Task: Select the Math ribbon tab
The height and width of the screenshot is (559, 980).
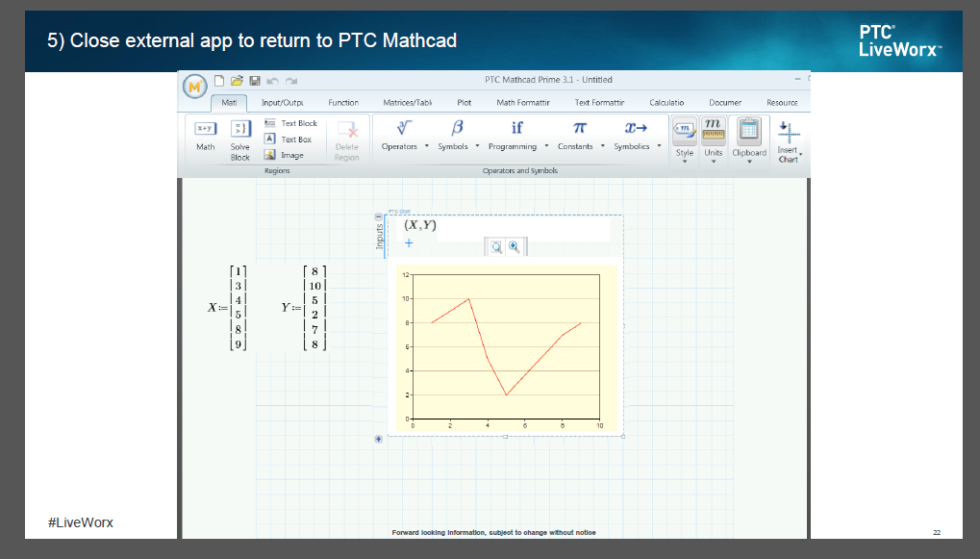Action: pos(229,103)
